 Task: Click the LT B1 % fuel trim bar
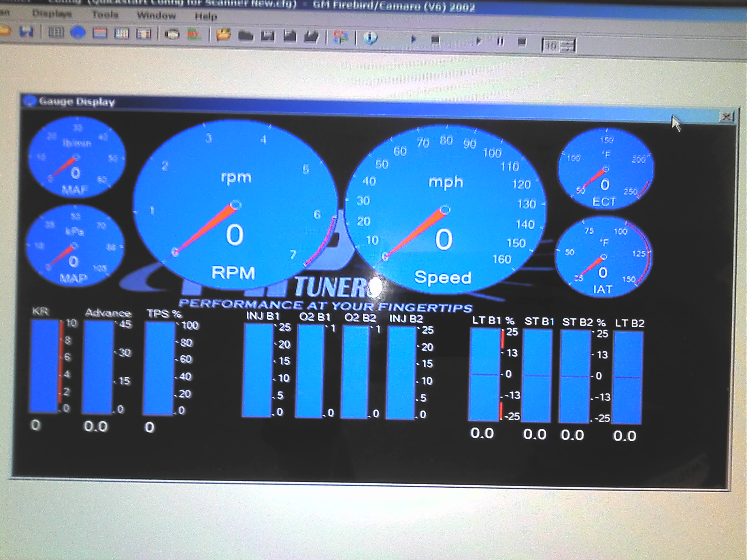click(x=485, y=375)
